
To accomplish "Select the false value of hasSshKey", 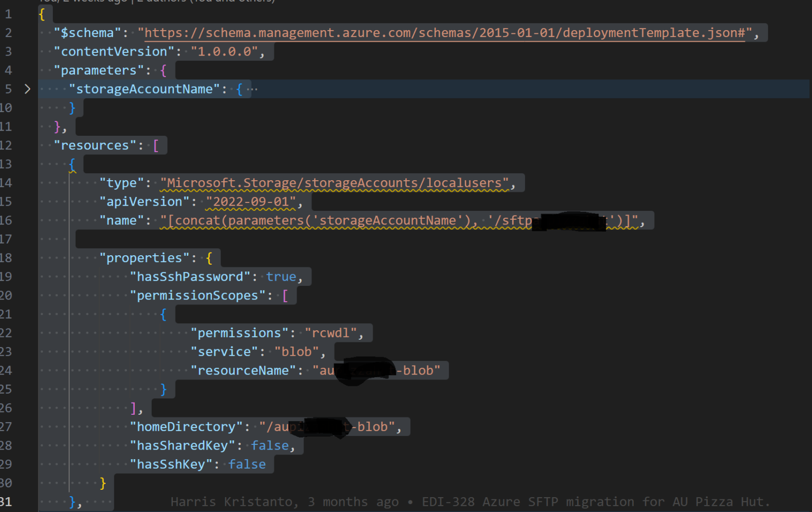I will click(247, 464).
